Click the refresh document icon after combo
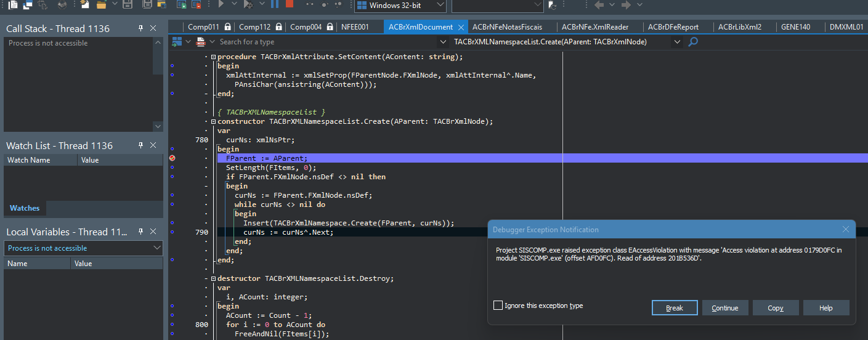 click(552, 5)
